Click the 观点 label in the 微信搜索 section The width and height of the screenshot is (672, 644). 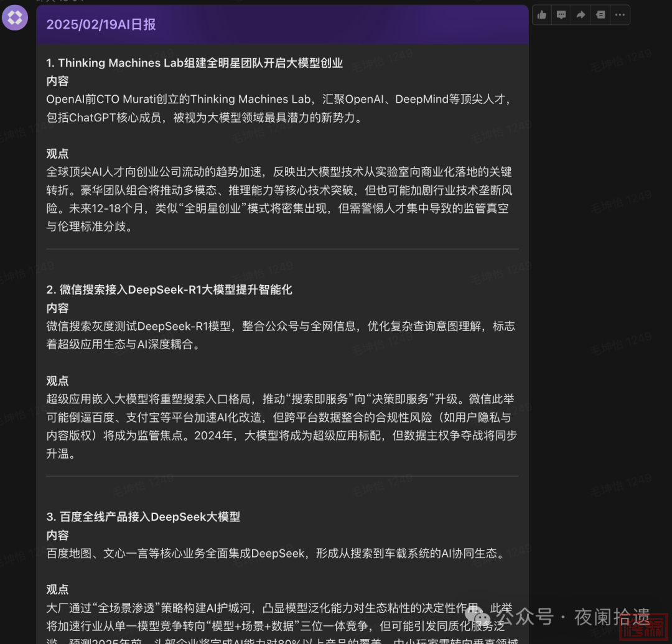[57, 381]
